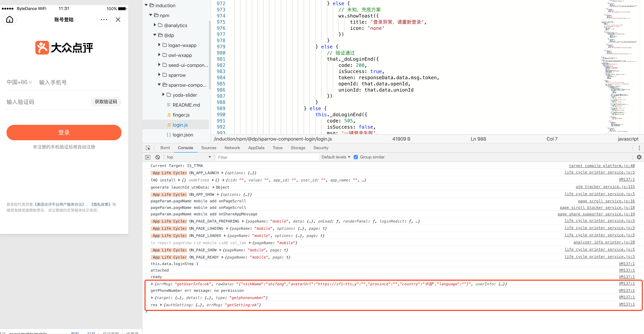
Task: Expand the yoda-slider folder
Action: click(163, 95)
